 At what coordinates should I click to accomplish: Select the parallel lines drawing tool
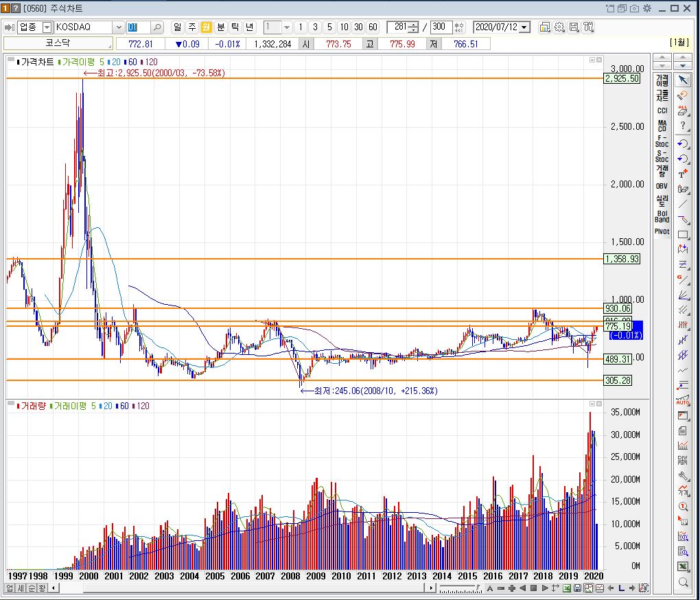point(683,310)
